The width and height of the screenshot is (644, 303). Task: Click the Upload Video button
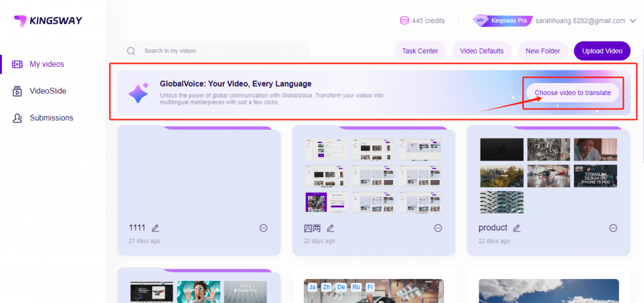pos(602,51)
